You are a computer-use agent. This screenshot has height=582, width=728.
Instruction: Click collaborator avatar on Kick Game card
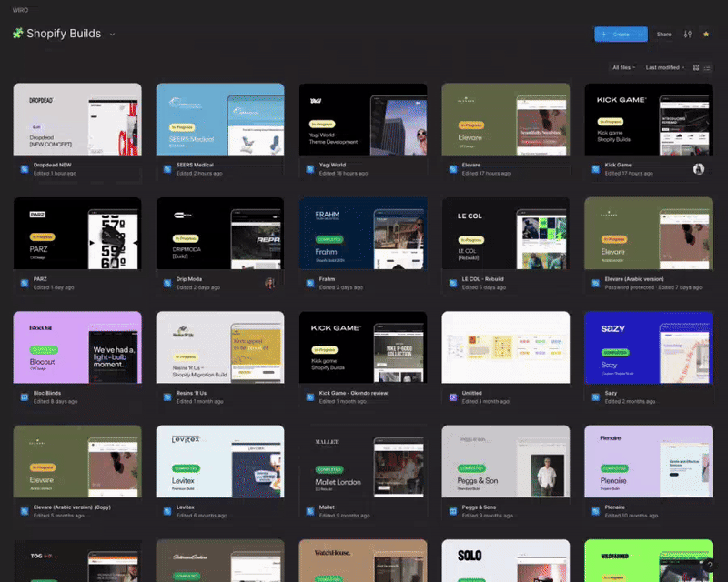pos(699,169)
